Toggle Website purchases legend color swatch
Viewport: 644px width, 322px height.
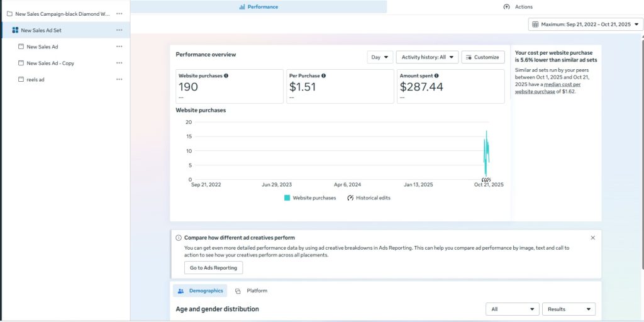pos(287,197)
